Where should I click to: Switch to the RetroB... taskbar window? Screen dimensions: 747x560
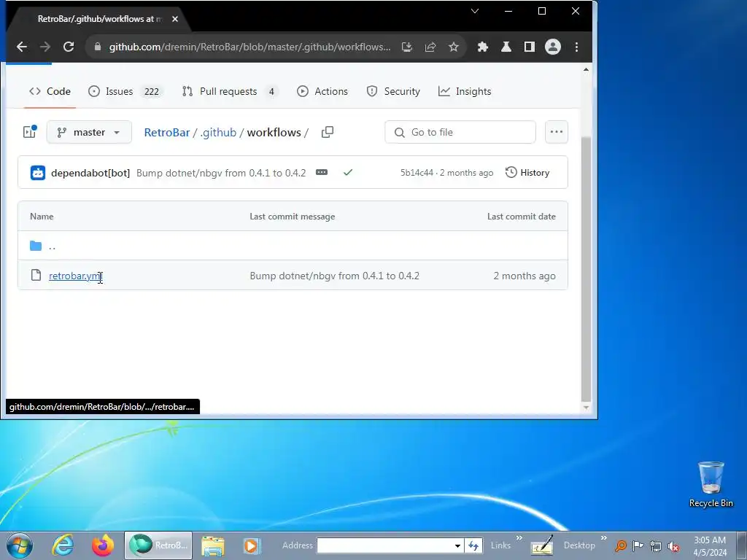tap(158, 545)
